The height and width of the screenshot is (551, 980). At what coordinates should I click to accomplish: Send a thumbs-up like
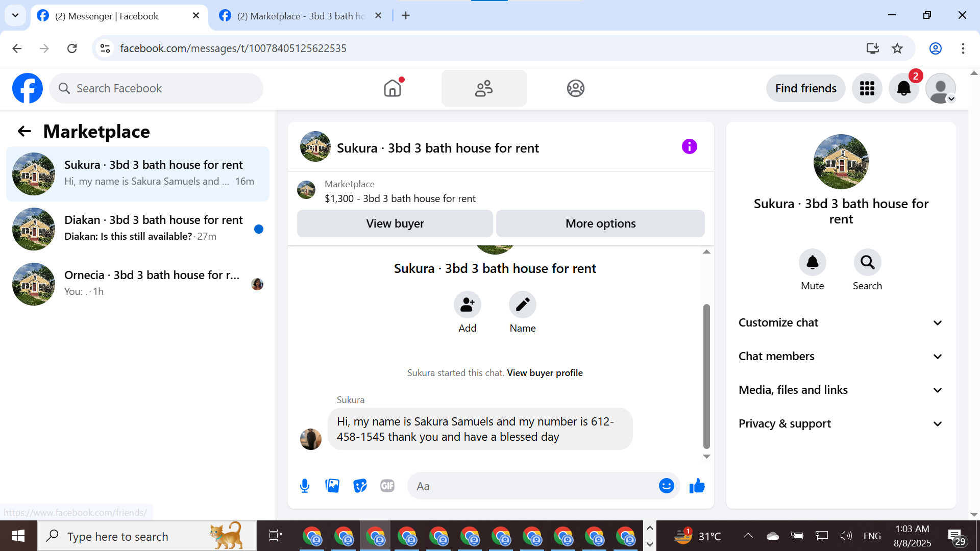tap(697, 486)
